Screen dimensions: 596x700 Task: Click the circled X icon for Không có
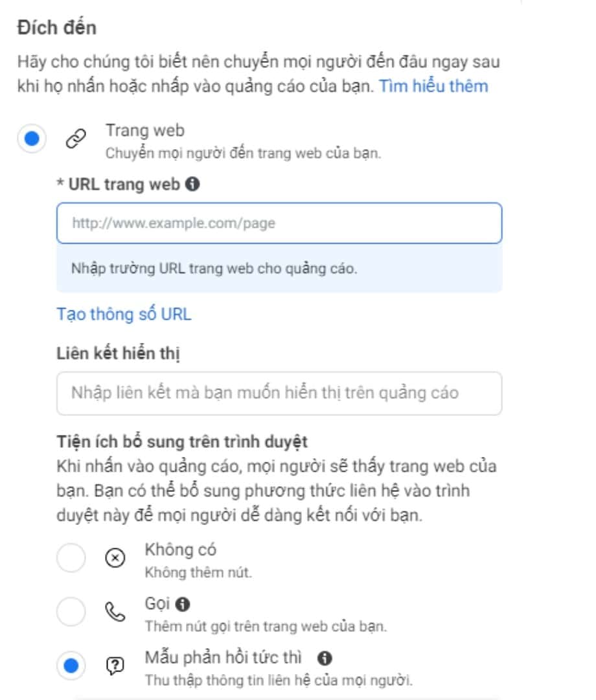point(115,559)
